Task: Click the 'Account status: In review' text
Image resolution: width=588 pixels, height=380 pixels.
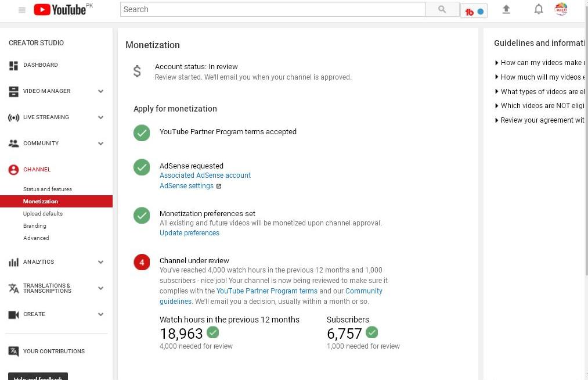Action: (x=196, y=67)
